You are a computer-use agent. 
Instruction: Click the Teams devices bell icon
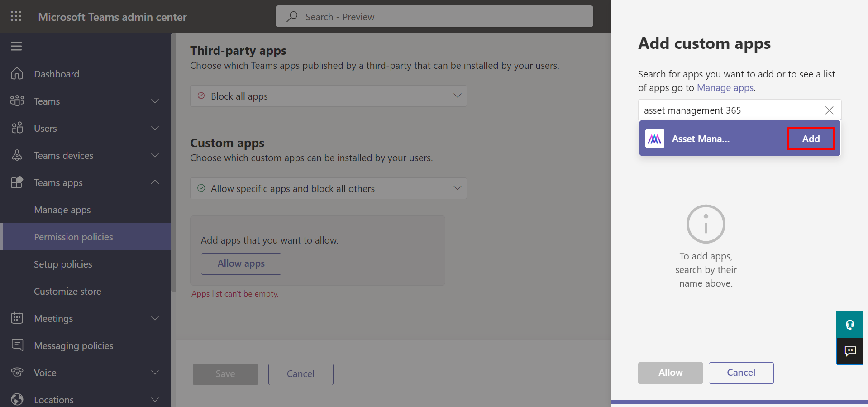click(17, 155)
